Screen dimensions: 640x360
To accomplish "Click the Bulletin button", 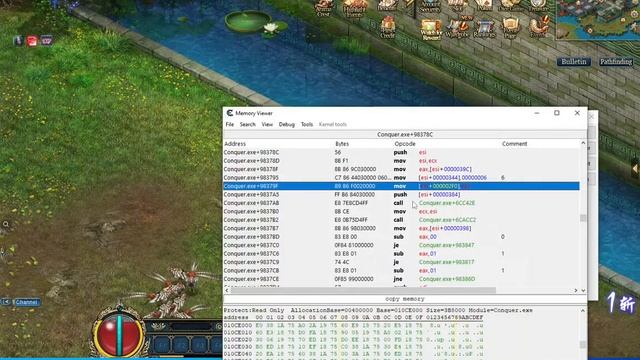I will click(x=574, y=62).
